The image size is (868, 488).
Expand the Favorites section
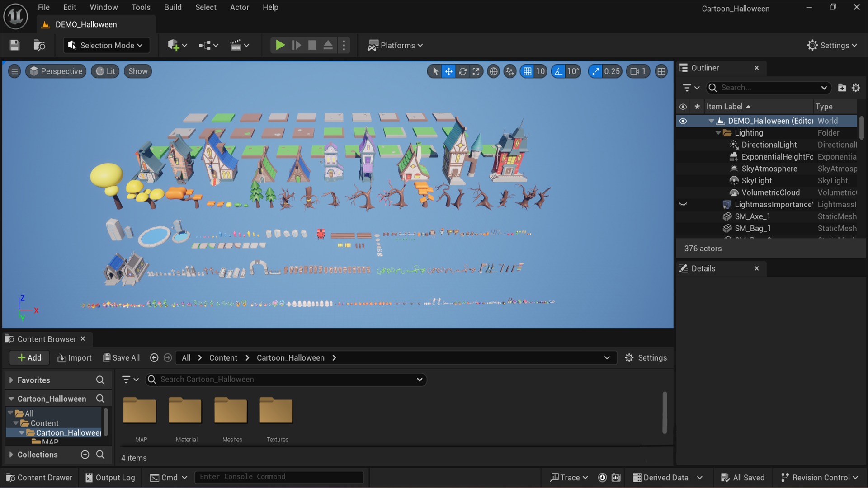pos(11,380)
